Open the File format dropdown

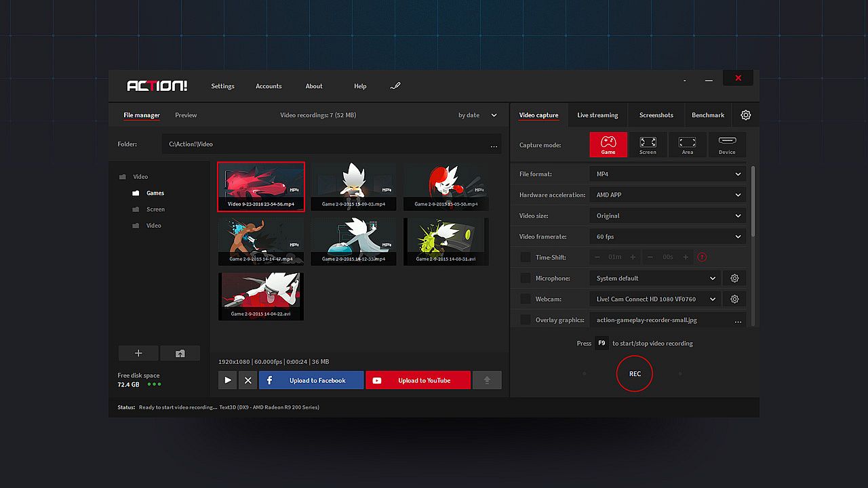[x=668, y=174]
